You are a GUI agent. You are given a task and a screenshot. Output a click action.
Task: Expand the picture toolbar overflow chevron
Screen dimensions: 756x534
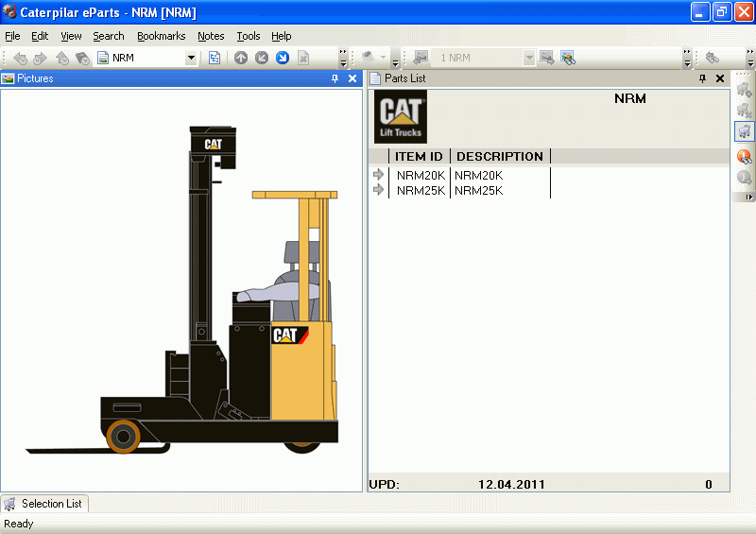tap(687, 58)
